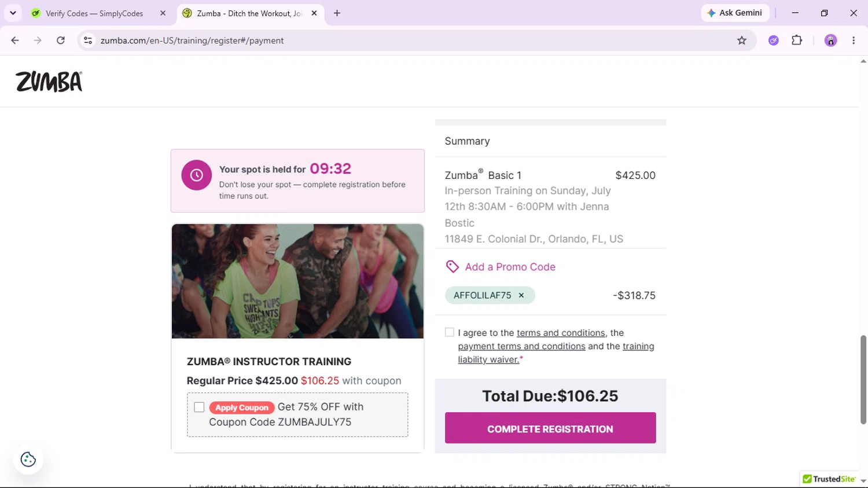This screenshot has width=868, height=488.
Task: Check the Apply Coupon ZUMBAJULY75 checkbox
Action: pyautogui.click(x=199, y=408)
